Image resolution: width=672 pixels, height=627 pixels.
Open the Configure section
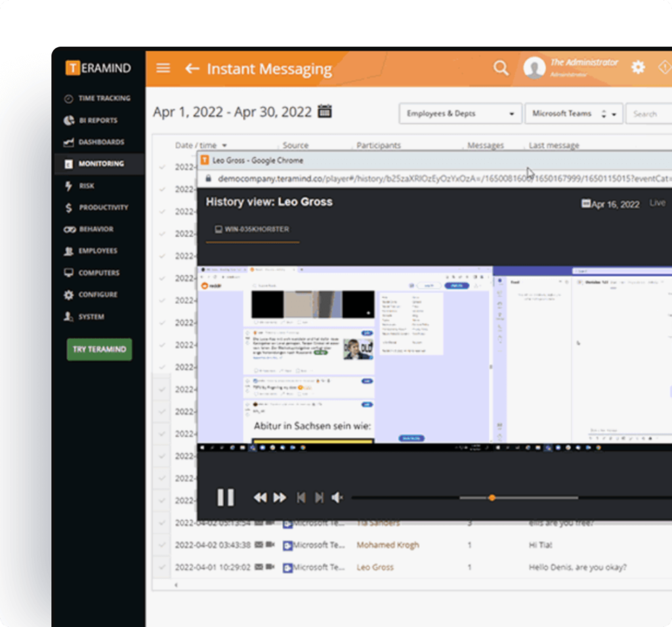(x=100, y=295)
